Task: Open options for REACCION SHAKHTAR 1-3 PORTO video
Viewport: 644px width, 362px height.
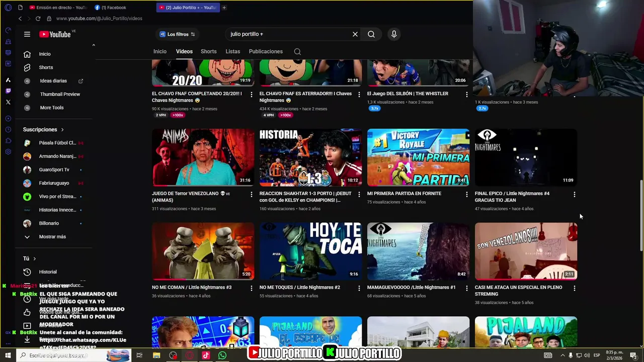Action: (x=359, y=194)
